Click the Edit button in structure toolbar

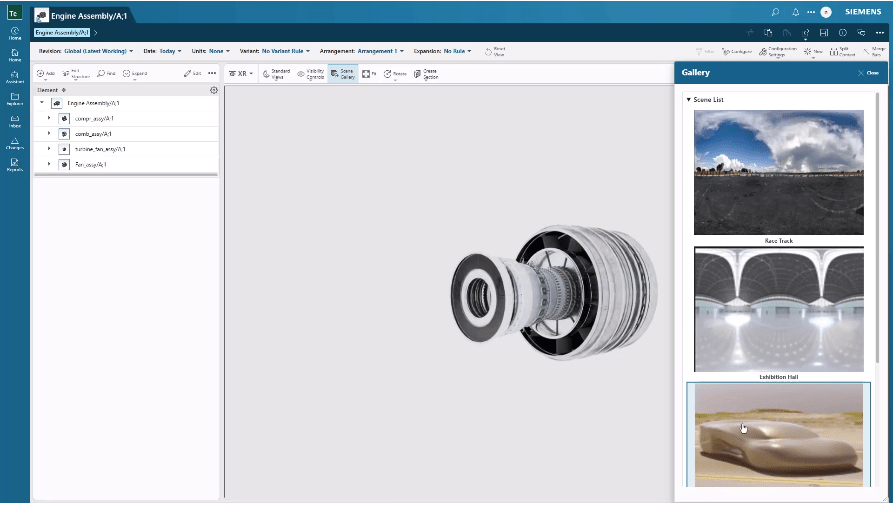tap(192, 73)
